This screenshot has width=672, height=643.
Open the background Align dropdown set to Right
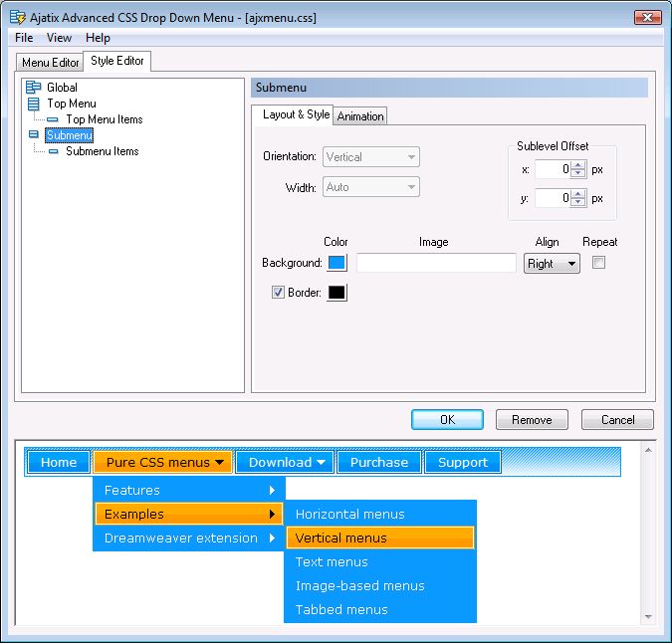click(x=552, y=263)
